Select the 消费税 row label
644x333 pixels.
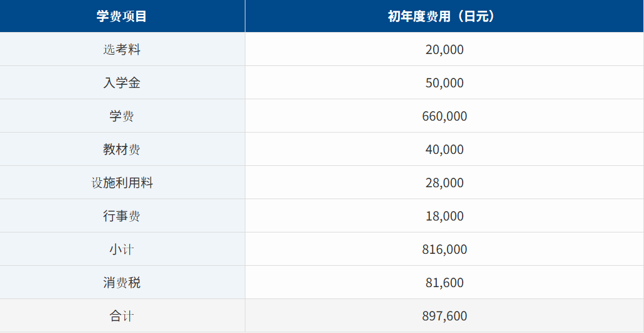tap(122, 283)
